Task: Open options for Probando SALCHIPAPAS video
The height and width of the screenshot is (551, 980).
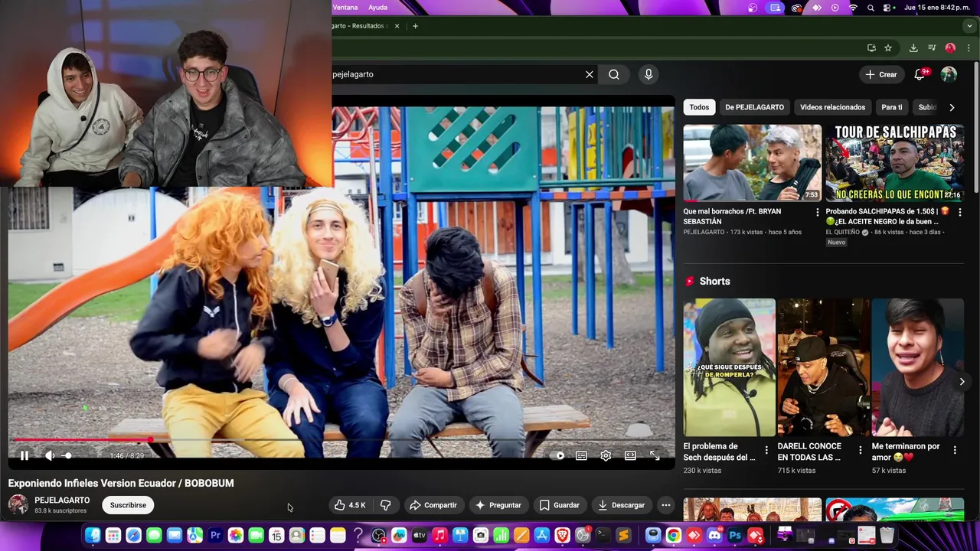Action: point(959,212)
